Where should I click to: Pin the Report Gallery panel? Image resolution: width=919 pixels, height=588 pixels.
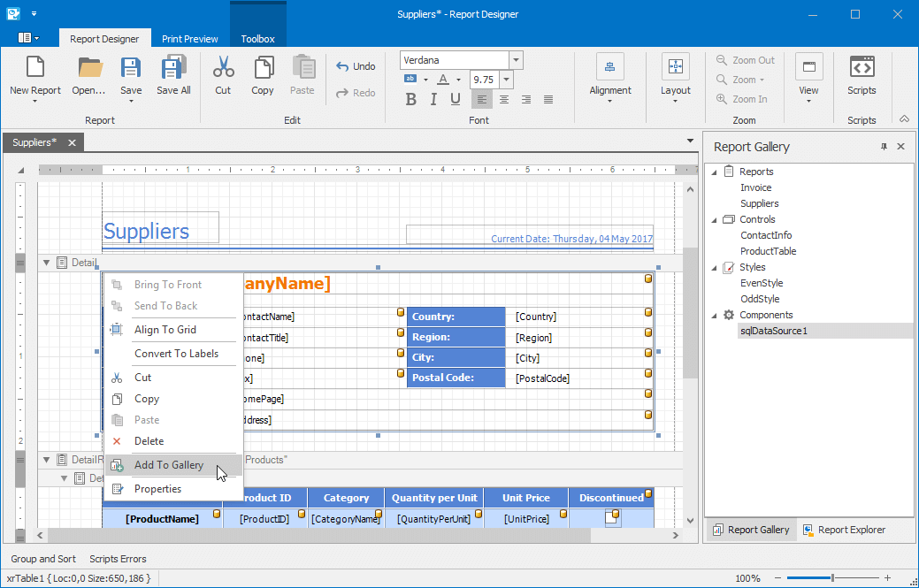[x=884, y=147]
